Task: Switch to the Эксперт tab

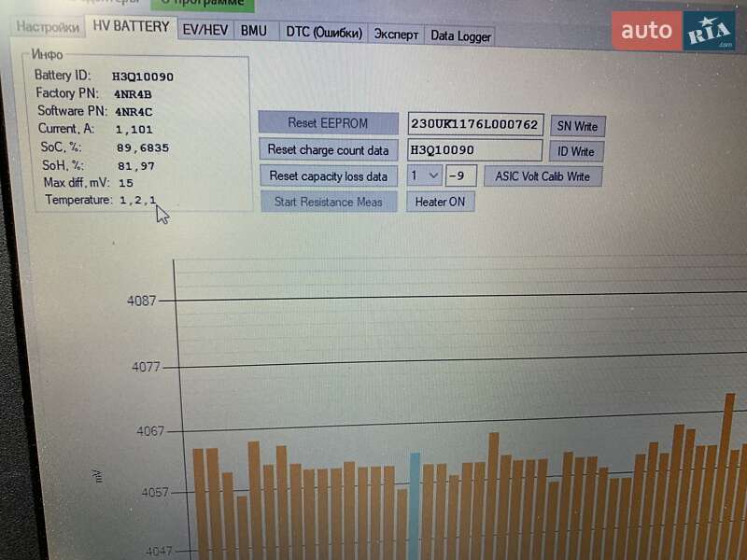Action: [396, 35]
